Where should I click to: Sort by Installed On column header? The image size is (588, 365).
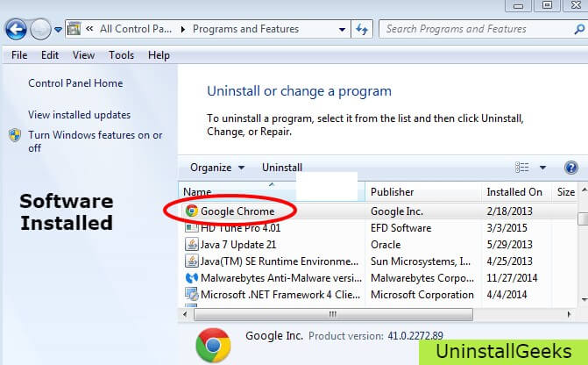(516, 192)
